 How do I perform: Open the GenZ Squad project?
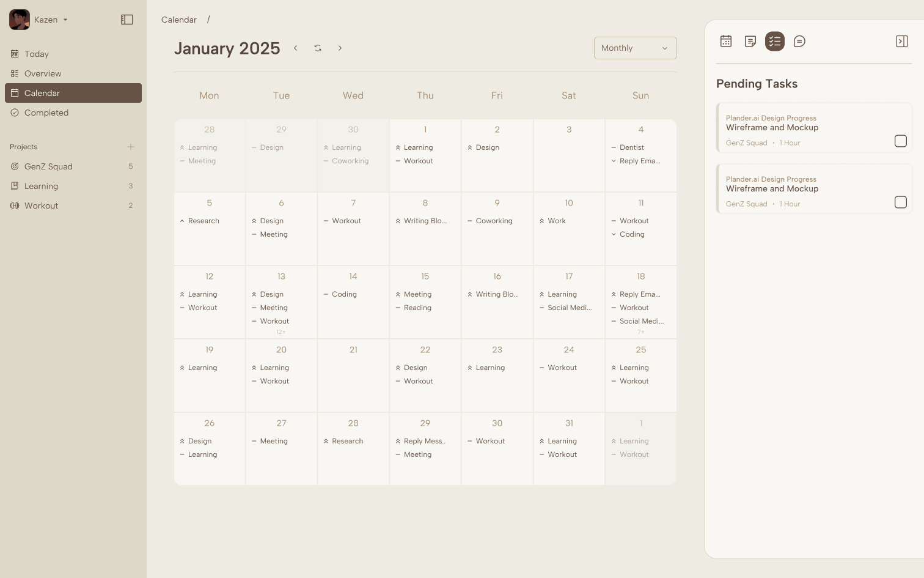[x=48, y=166]
